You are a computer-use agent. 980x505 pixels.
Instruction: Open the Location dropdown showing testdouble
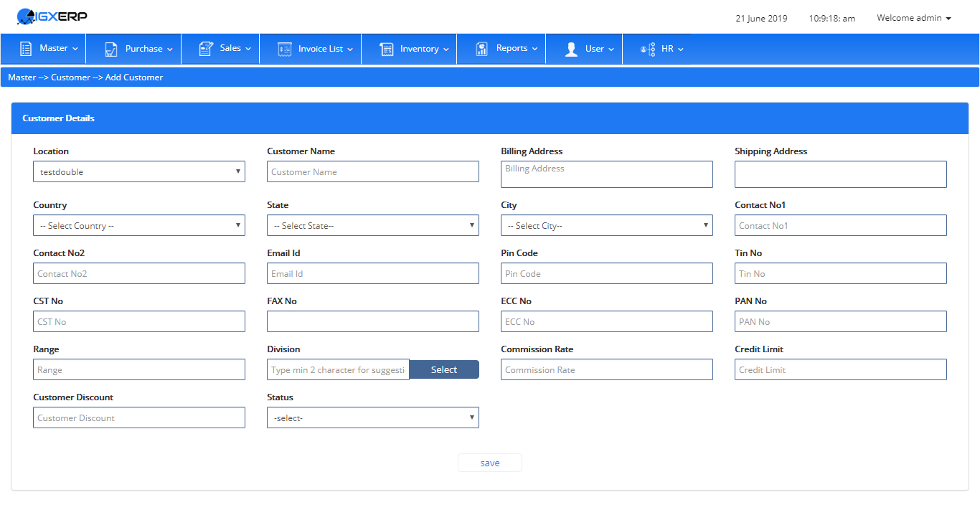tap(139, 171)
